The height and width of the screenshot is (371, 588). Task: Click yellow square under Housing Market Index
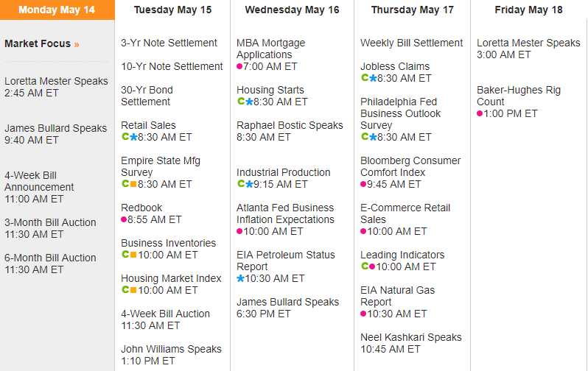(133, 290)
